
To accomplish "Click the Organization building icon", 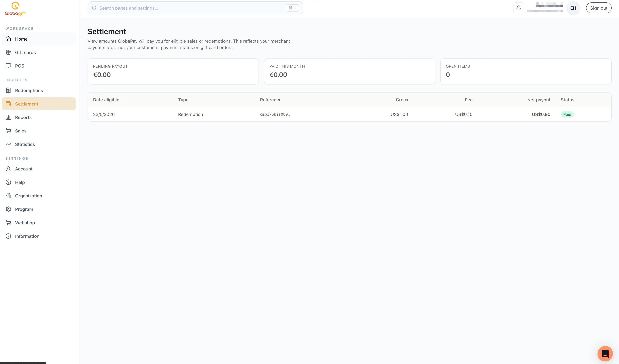I will click(8, 196).
